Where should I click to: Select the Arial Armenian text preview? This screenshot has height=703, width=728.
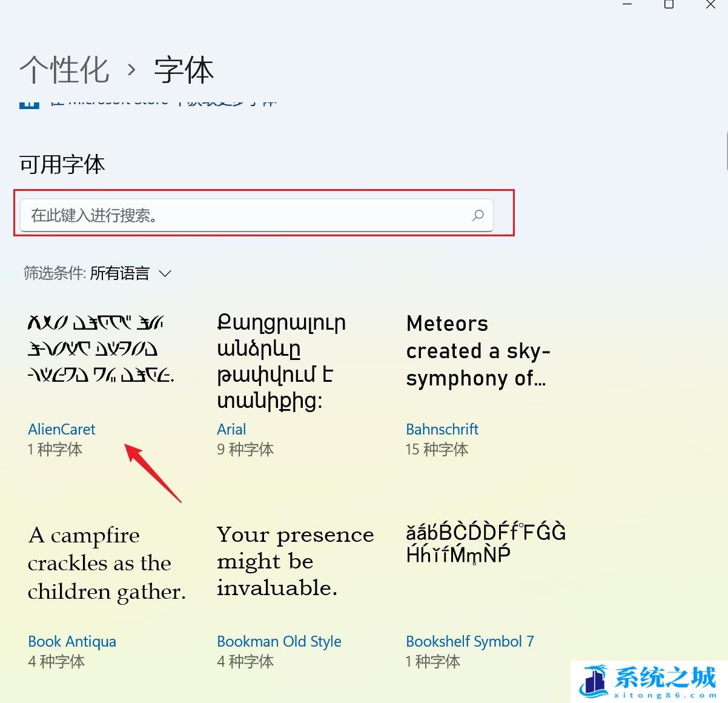(x=281, y=361)
